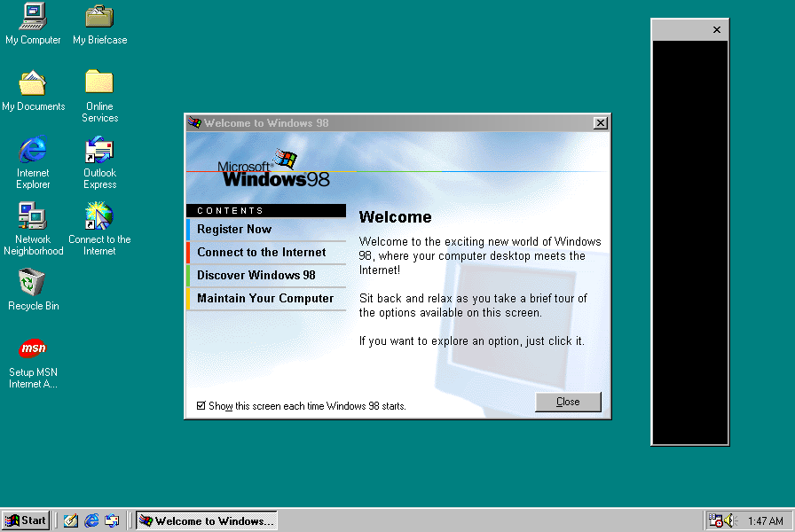Launch Internet Explorer from Quick Launch bar
The image size is (795, 532).
pyautogui.click(x=91, y=520)
